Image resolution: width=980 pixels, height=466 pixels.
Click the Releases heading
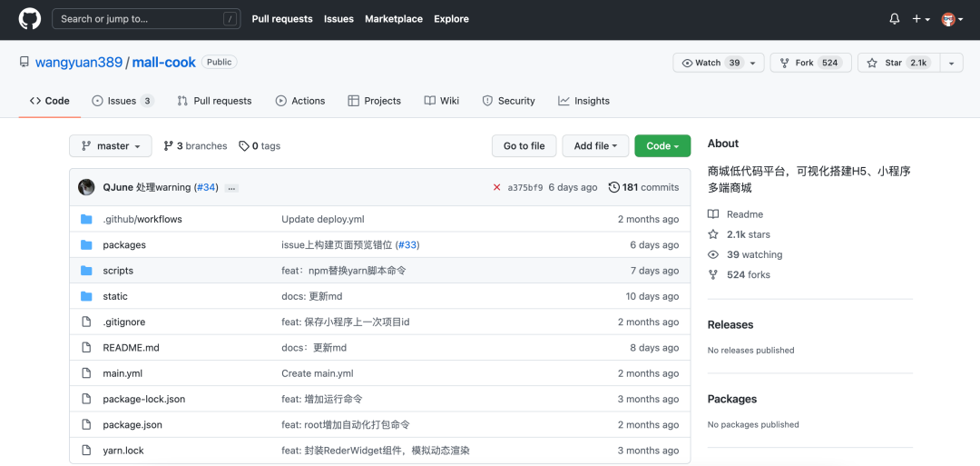pos(730,324)
